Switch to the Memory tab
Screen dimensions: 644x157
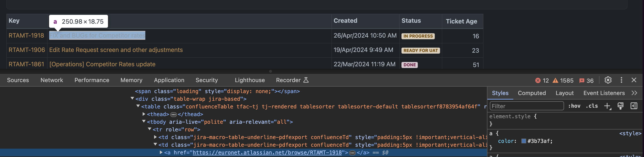click(x=131, y=80)
